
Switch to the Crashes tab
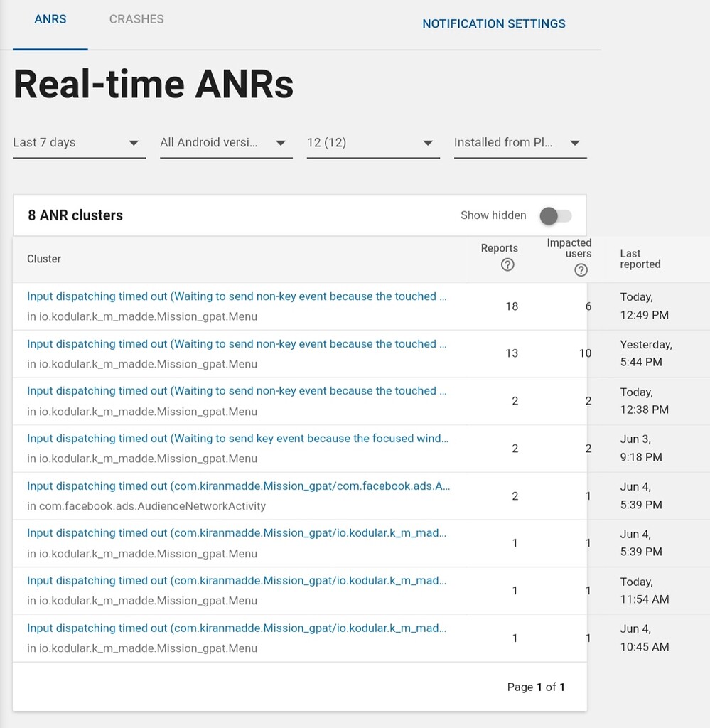[x=136, y=19]
